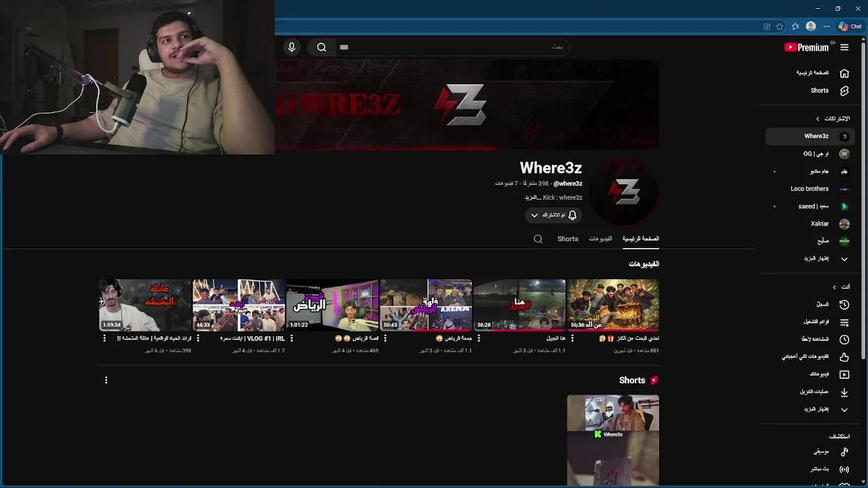
Task: Open the Videos section heading link
Action: tap(644, 264)
